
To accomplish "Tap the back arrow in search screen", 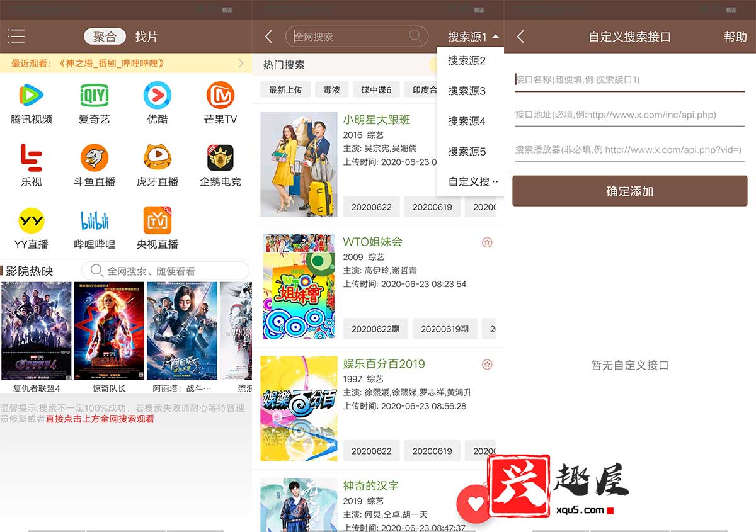I will [x=268, y=37].
